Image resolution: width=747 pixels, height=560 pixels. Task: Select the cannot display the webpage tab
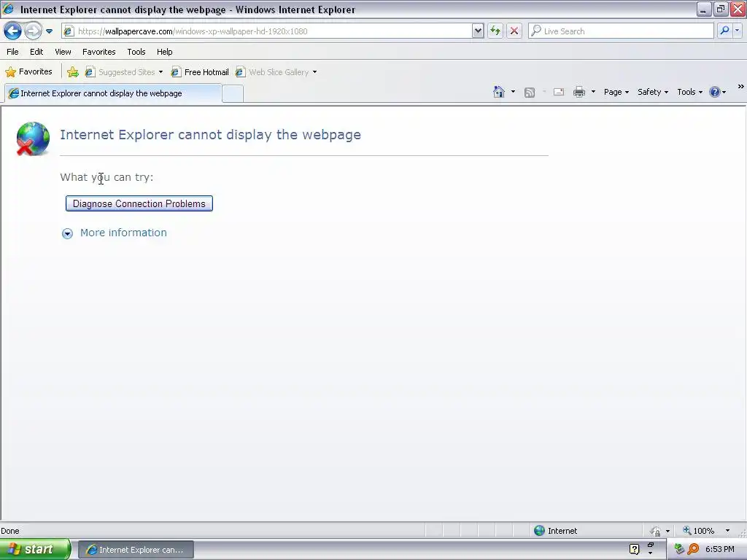pos(113,93)
